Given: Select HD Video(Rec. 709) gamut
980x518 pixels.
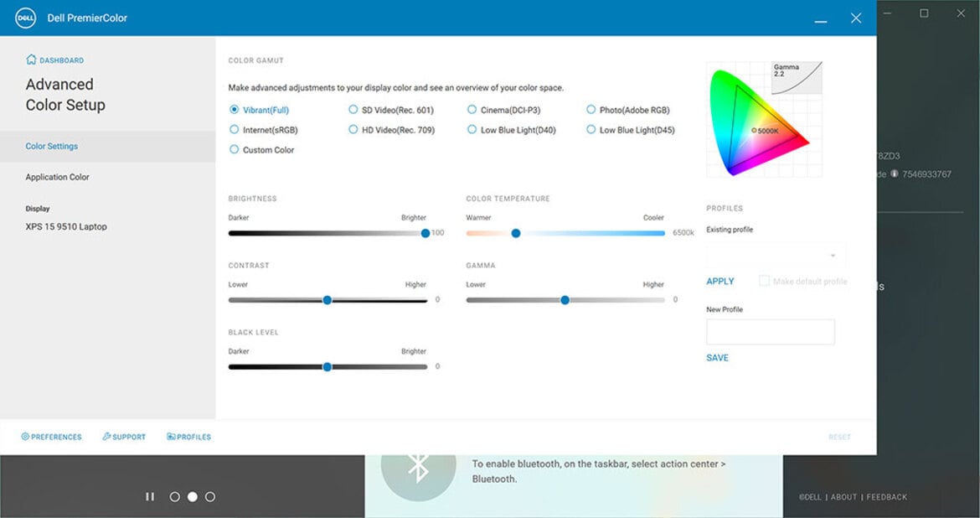Looking at the screenshot, I should (392, 130).
